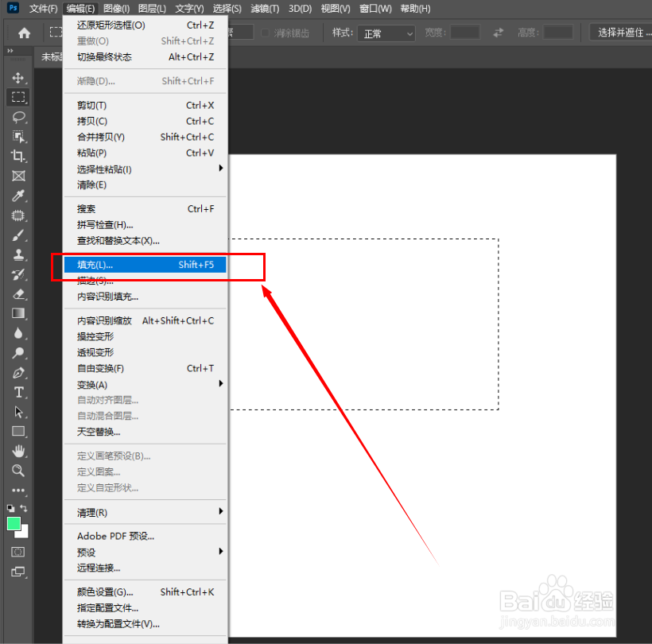Select the Dodge tool
652x644 pixels.
pos(17,353)
